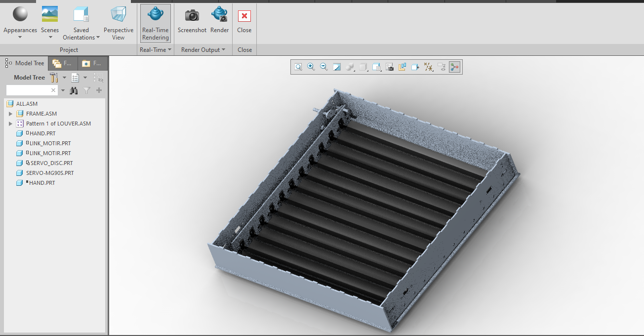Clear the model tree search field
The height and width of the screenshot is (336, 644).
[54, 90]
